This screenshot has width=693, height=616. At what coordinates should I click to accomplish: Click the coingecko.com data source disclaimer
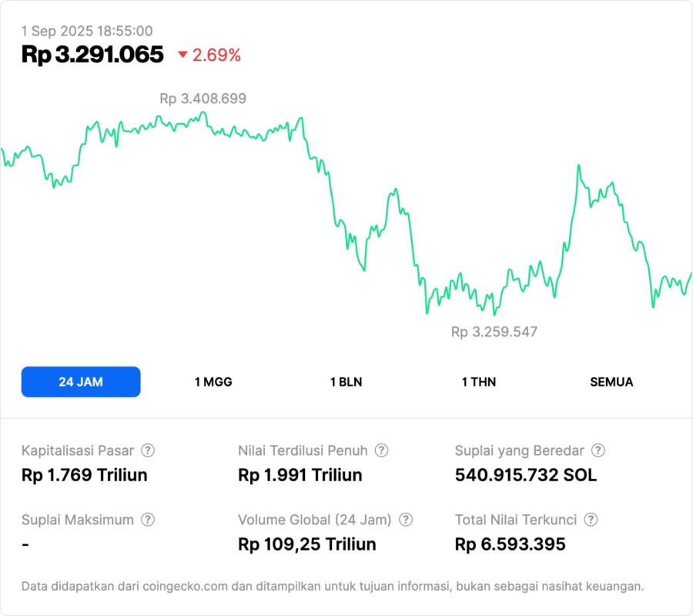pyautogui.click(x=333, y=586)
